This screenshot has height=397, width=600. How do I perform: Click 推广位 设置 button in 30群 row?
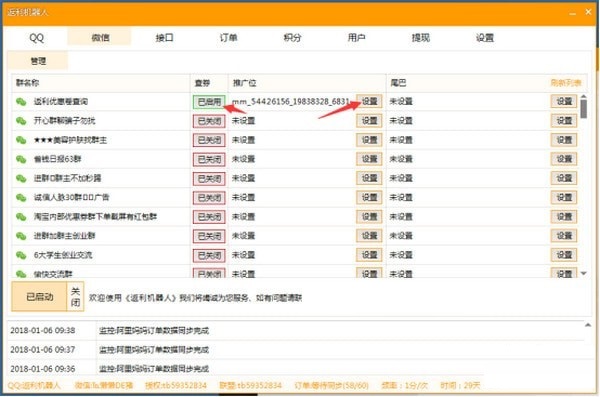click(x=369, y=197)
